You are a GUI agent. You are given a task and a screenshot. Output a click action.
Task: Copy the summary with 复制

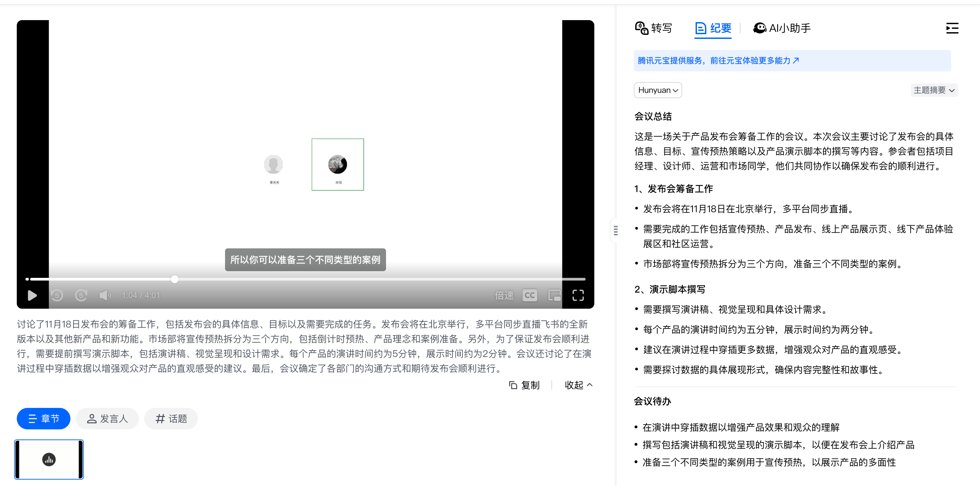tap(524, 385)
